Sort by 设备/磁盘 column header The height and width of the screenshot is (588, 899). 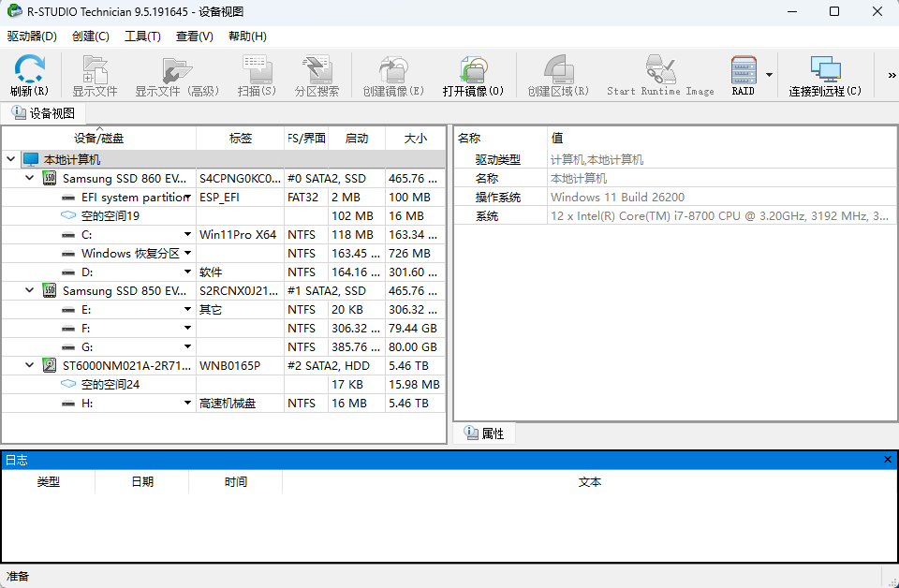point(98,139)
